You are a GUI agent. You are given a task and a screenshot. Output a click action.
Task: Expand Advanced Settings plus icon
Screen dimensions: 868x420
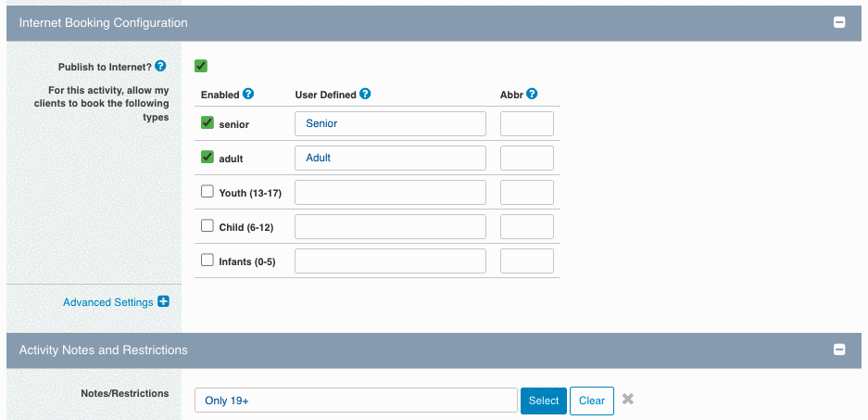pos(163,301)
